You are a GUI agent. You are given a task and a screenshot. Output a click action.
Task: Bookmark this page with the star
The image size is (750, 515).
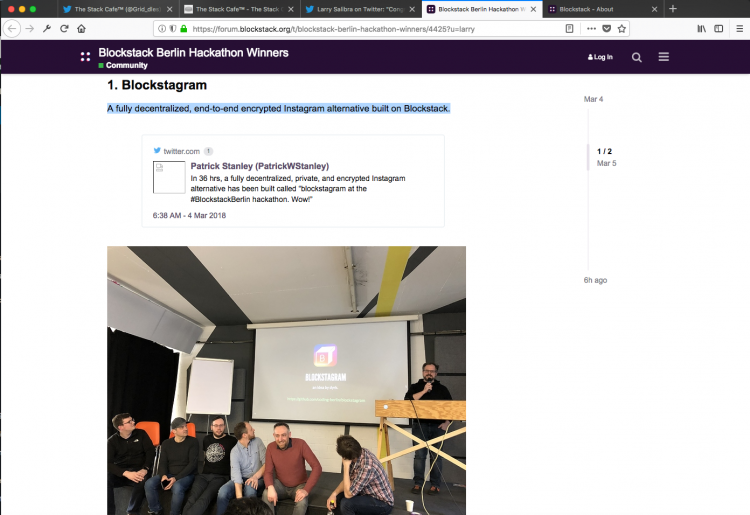(x=622, y=29)
